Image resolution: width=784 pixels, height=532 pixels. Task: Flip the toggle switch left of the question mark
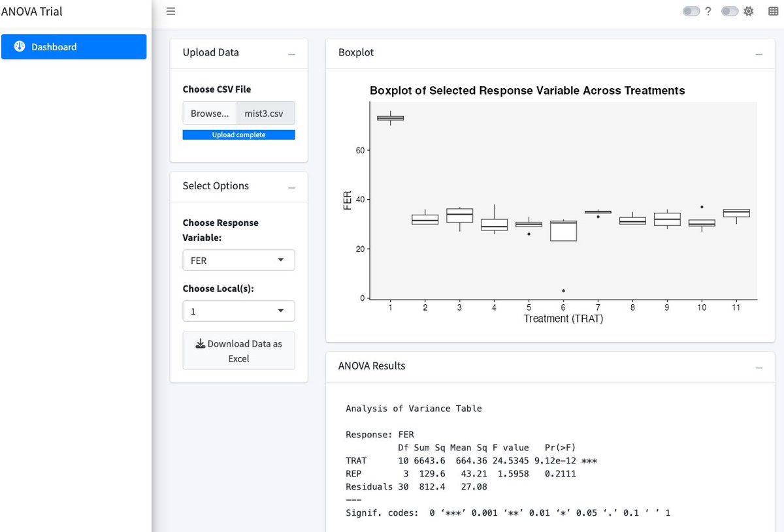pos(691,11)
